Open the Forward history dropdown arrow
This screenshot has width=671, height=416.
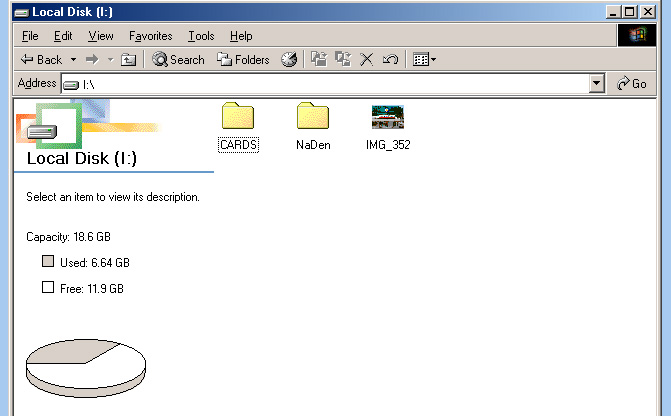pos(110,59)
